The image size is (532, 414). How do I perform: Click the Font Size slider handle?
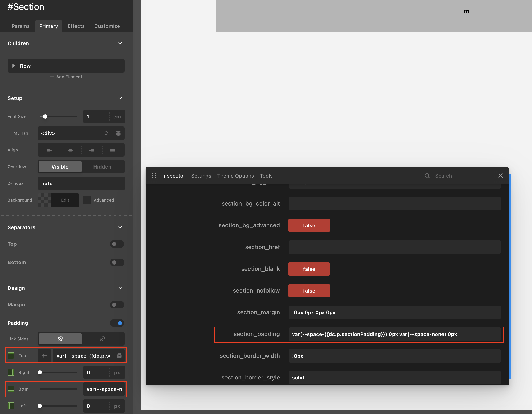click(x=45, y=116)
